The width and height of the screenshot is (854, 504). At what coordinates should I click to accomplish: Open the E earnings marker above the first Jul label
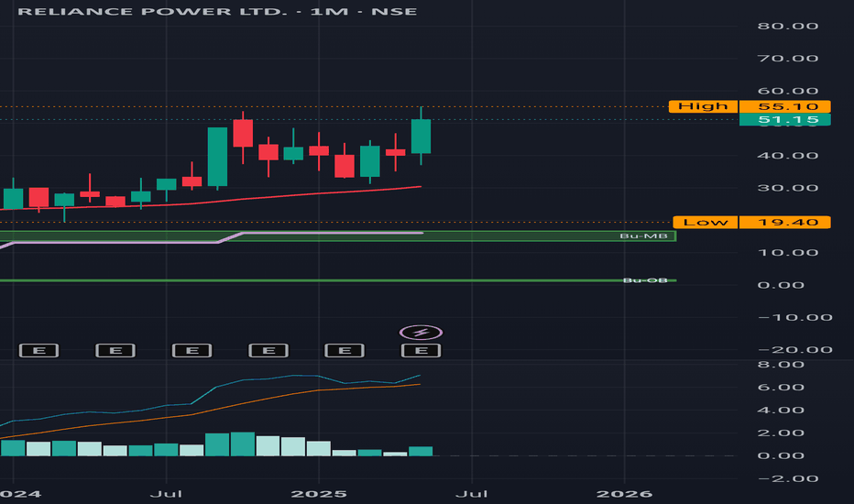tap(192, 350)
